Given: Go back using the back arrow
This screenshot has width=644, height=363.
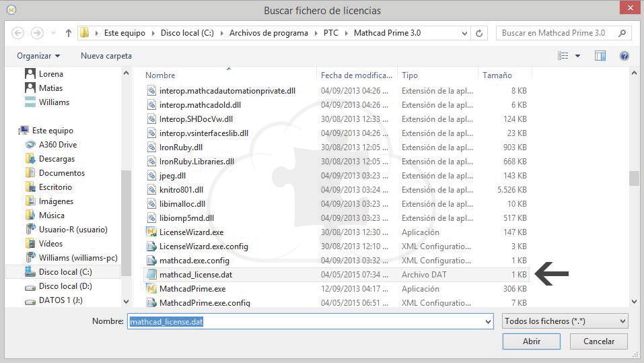Looking at the screenshot, I should point(17,33).
